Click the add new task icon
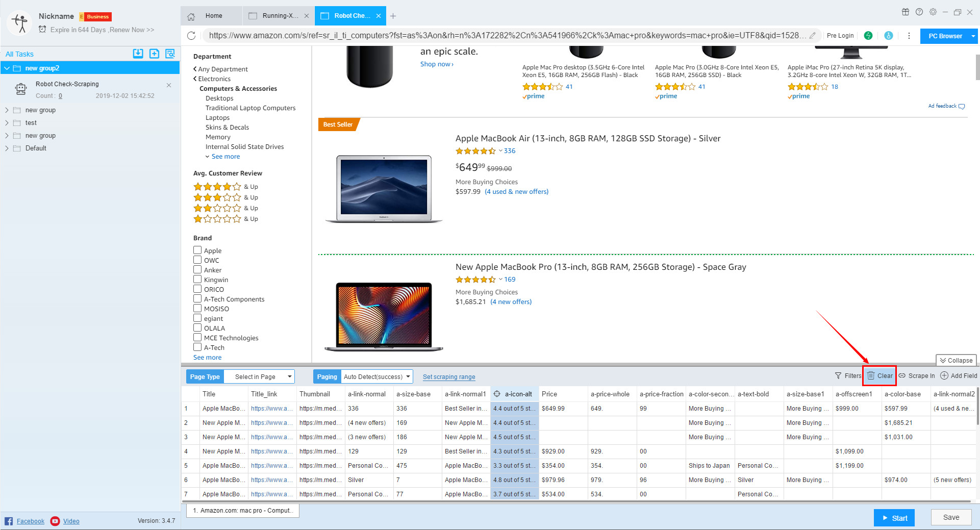The height and width of the screenshot is (530, 980). (x=154, y=54)
